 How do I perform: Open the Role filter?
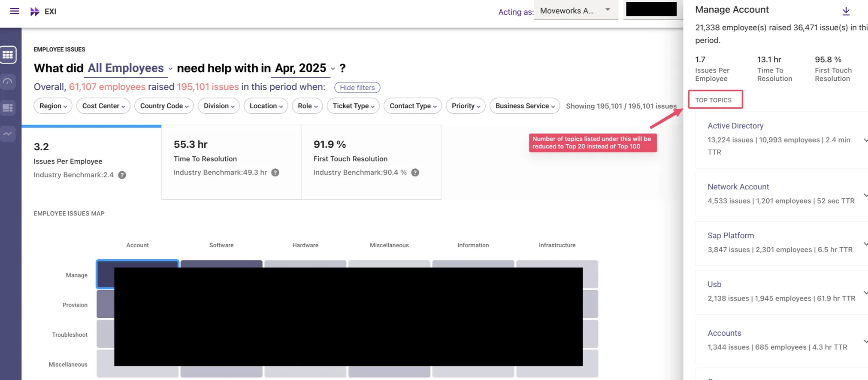coord(308,106)
